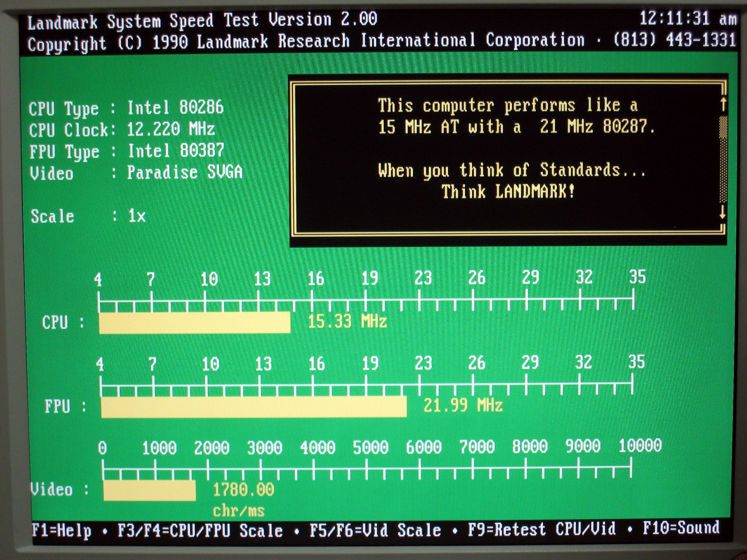Click the 12.220 MHz clock value

coord(171,129)
